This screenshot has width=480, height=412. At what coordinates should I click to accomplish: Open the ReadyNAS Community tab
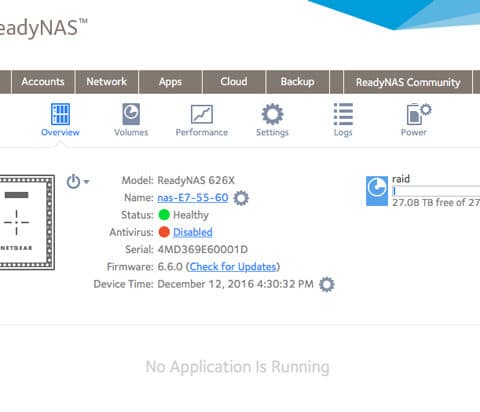[408, 82]
